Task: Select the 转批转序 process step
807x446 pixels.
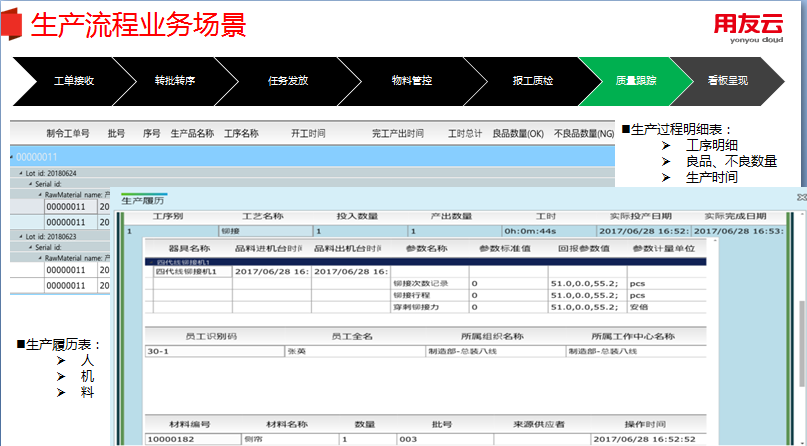Action: point(175,80)
